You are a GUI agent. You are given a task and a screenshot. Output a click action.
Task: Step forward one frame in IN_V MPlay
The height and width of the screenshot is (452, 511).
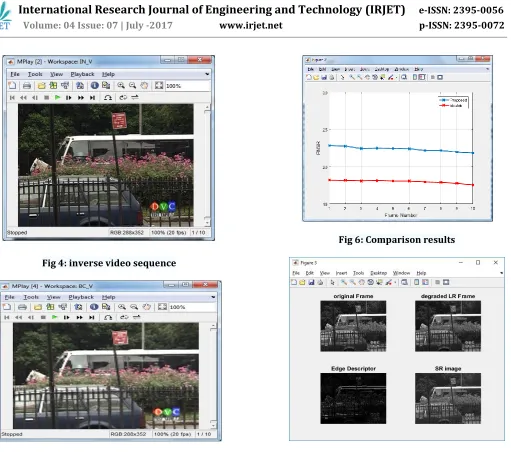click(x=69, y=98)
